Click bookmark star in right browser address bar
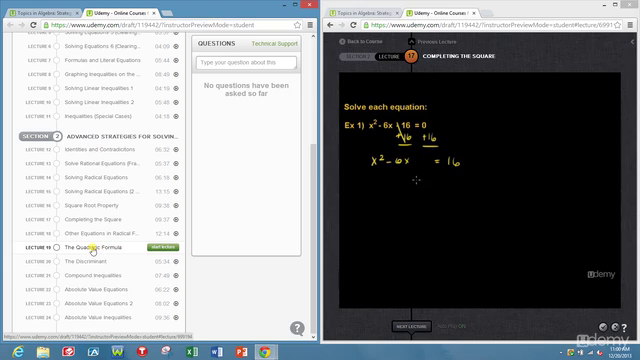This screenshot has width=640, height=360. point(618,25)
